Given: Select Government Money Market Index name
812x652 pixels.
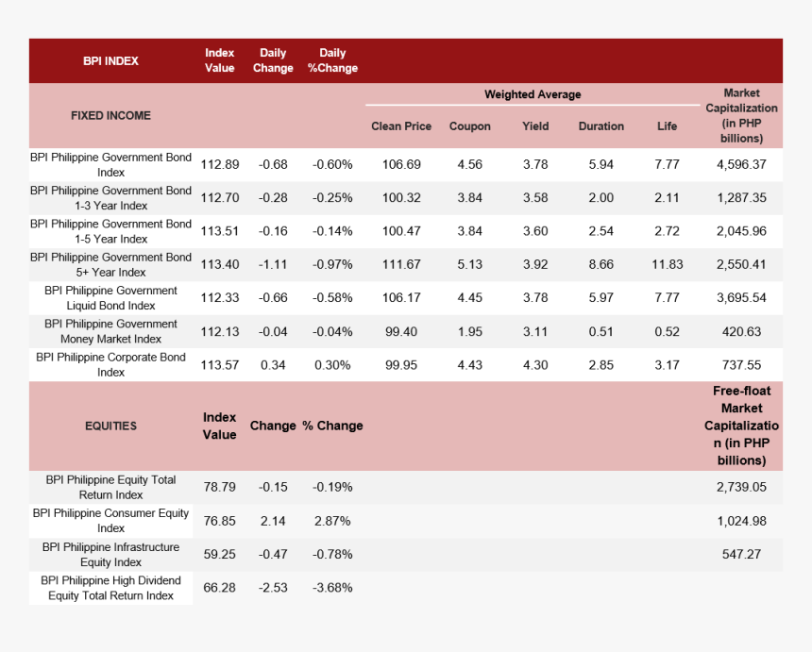Looking at the screenshot, I should tap(110, 331).
